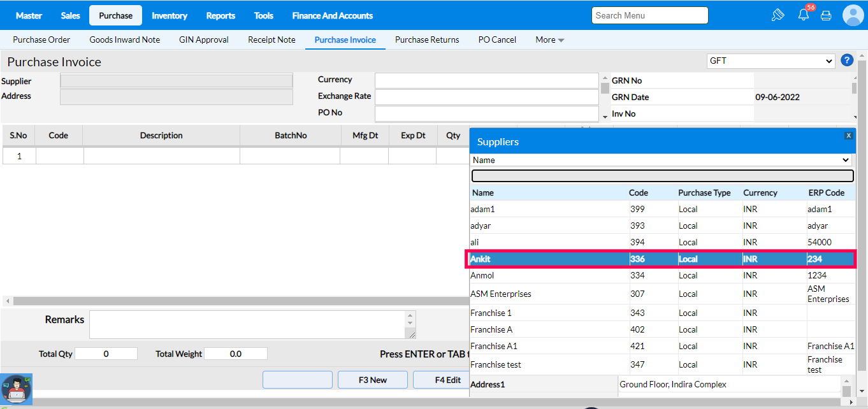The height and width of the screenshot is (409, 868).
Task: Click the printer icon in header
Action: click(x=826, y=15)
